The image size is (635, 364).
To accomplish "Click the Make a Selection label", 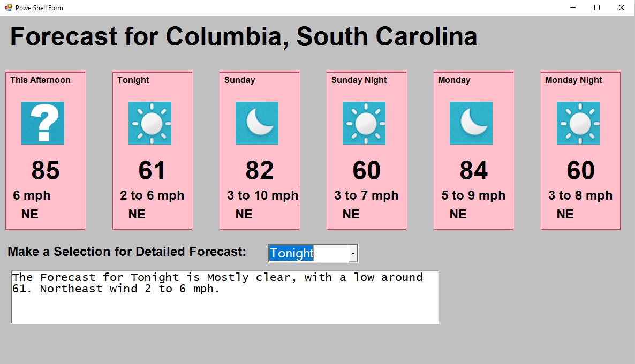I will pos(127,252).
